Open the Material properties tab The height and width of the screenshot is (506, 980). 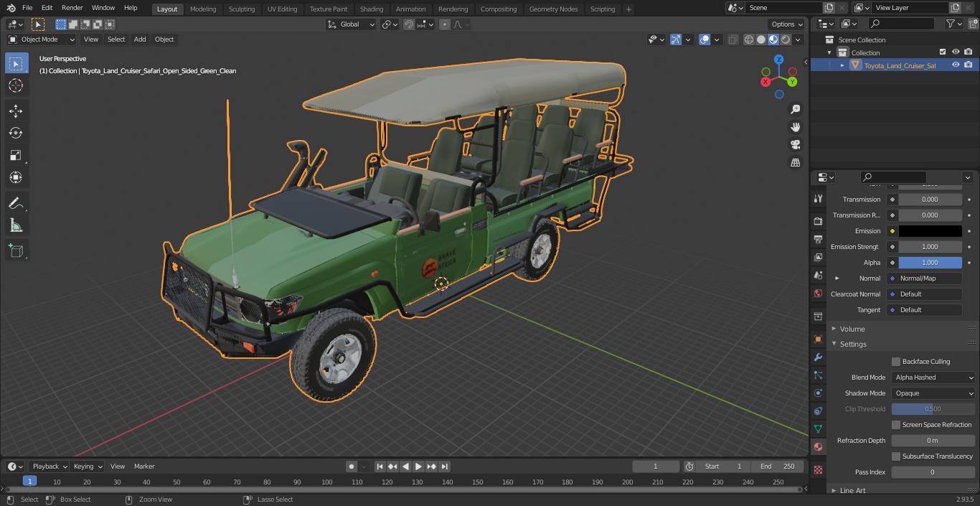pos(818,446)
